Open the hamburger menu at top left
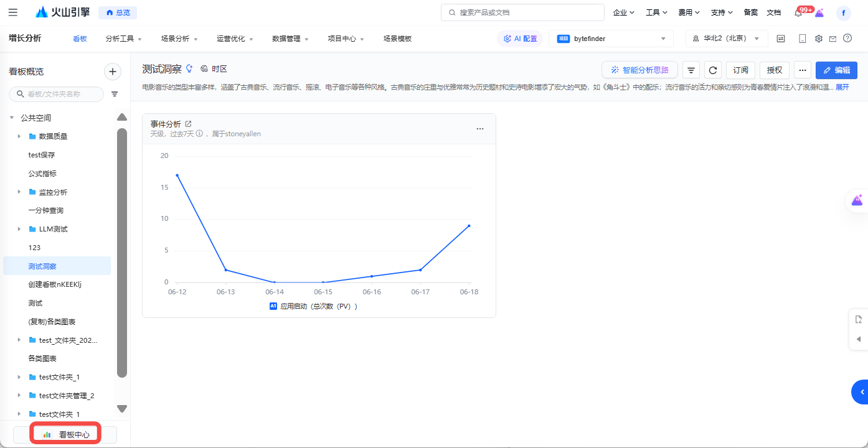 [x=13, y=12]
